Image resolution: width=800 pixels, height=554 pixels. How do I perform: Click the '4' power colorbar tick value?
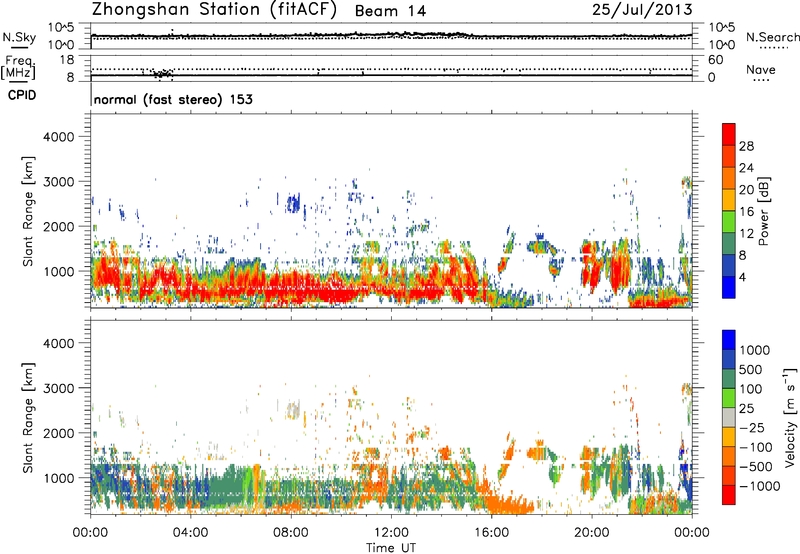(x=743, y=277)
